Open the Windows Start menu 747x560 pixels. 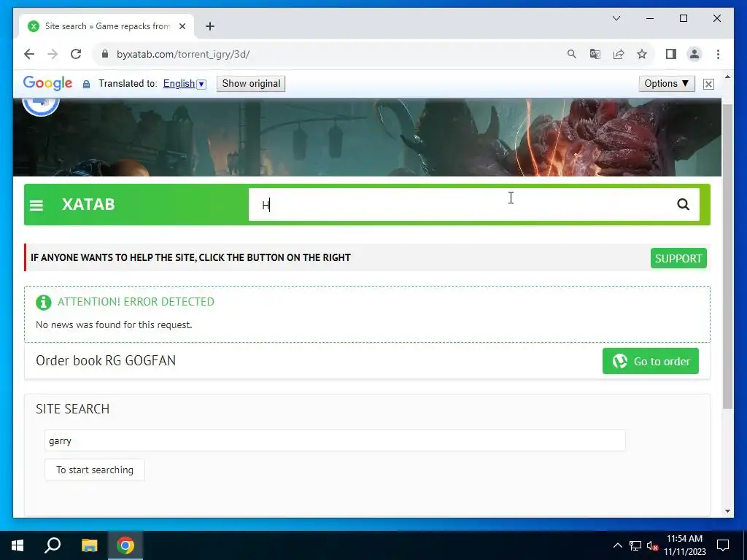click(18, 545)
